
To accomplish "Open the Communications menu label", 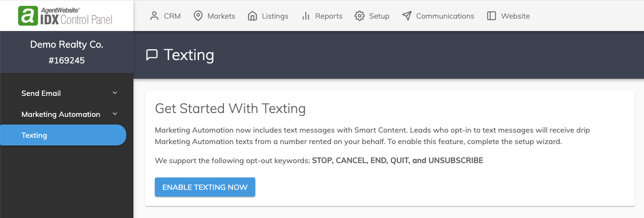I will pos(445,16).
